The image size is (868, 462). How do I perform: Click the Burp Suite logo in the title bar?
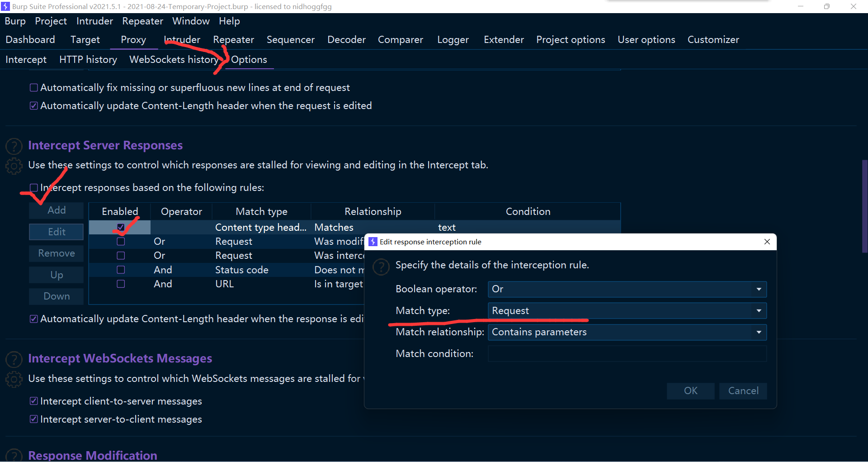point(5,6)
